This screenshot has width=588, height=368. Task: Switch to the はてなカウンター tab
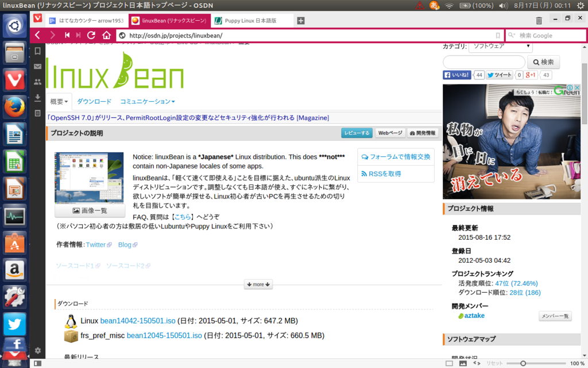coord(87,21)
